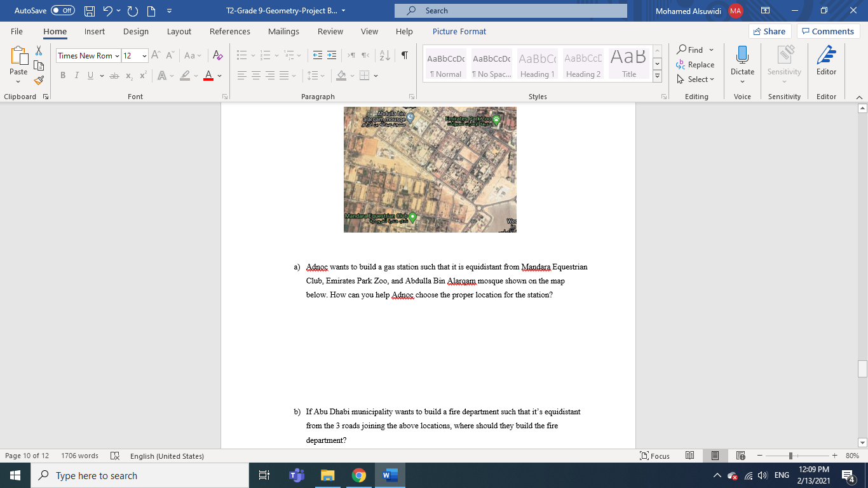Toggle Bold formatting
Image resolution: width=868 pixels, height=488 pixels.
pos(63,76)
